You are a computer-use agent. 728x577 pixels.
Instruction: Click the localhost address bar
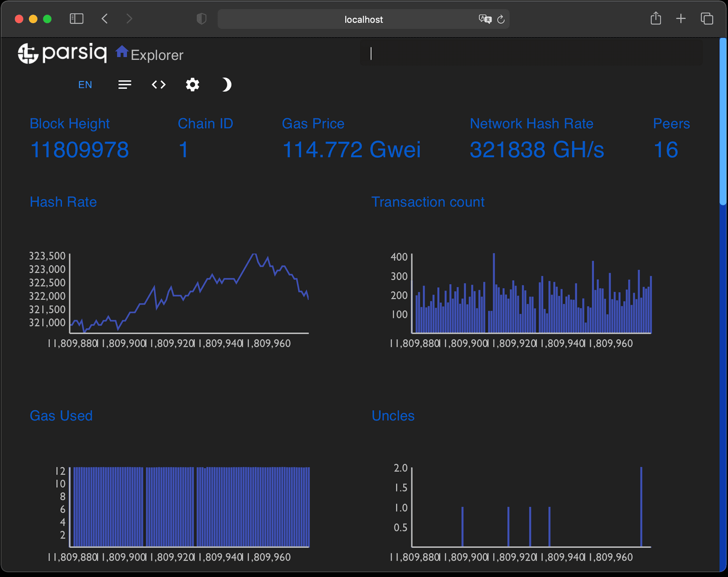363,19
